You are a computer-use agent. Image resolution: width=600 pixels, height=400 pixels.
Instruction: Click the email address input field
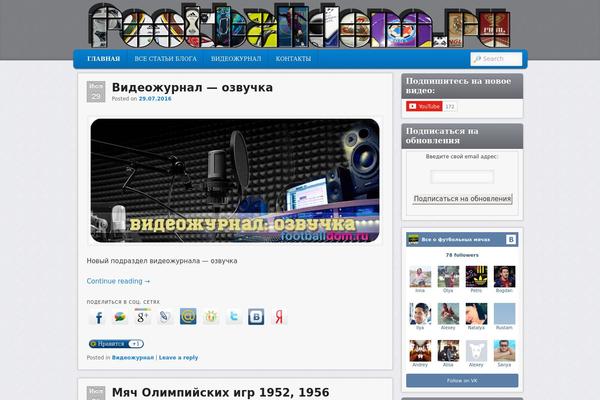tap(462, 177)
